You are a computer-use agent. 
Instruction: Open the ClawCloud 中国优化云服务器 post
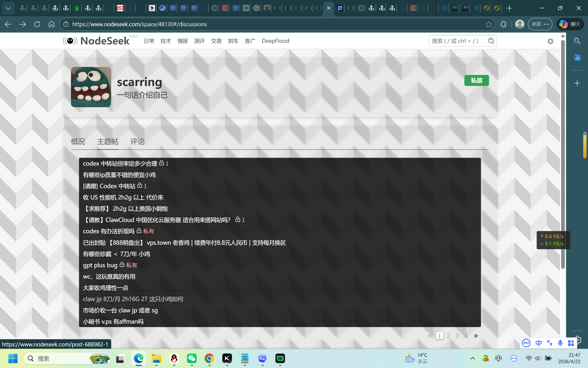[157, 220]
